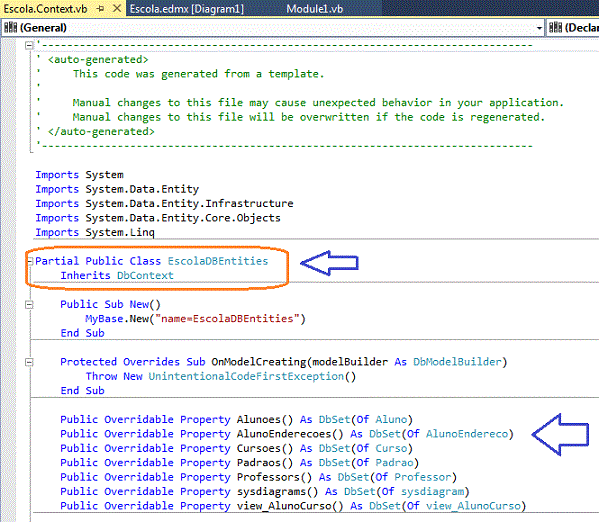The height and width of the screenshot is (522, 599).
Task: Switch to Escola.edmx [Diagram1] tab
Action: point(186,9)
